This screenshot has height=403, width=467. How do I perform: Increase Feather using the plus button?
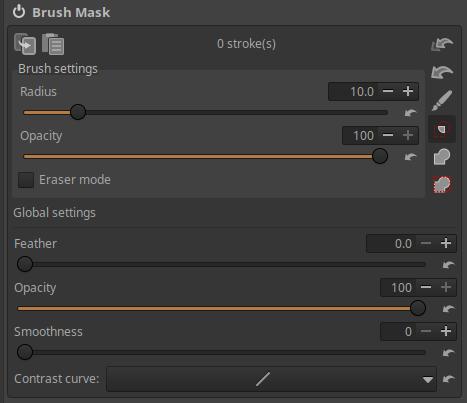click(x=446, y=243)
